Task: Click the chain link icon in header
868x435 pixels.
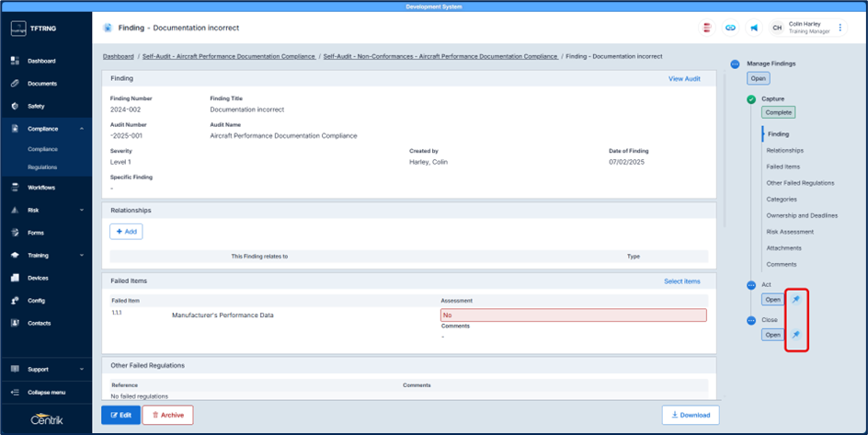Action: [730, 29]
